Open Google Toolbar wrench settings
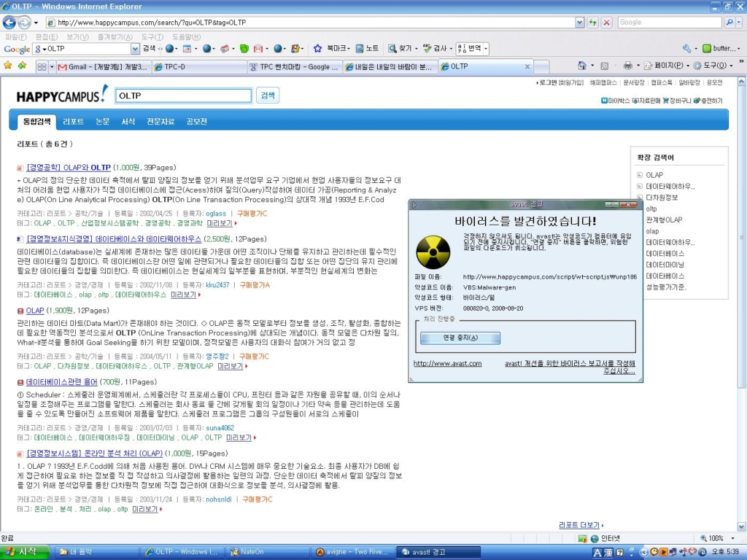Image resolution: width=747 pixels, height=560 pixels. click(x=686, y=49)
